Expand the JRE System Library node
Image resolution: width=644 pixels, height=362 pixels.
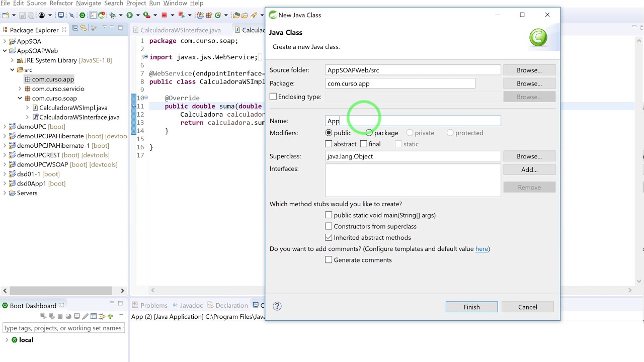click(x=13, y=60)
